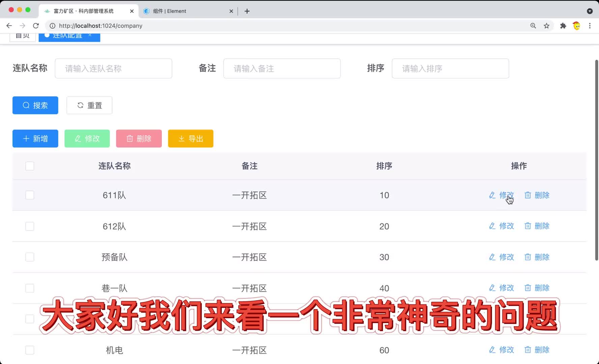Viewport: 599px width, 364px height.
Task: Open the browser extensions puzzle icon
Action: 563,26
